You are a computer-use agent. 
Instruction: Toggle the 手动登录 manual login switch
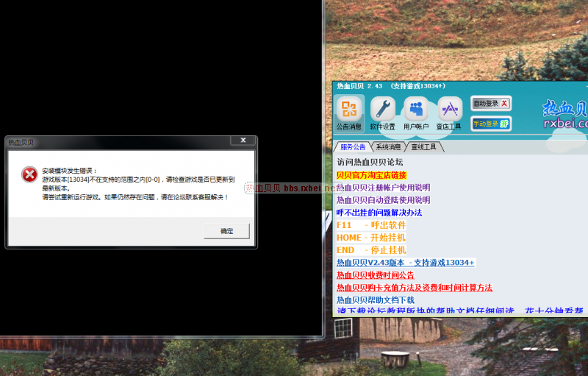pos(491,124)
